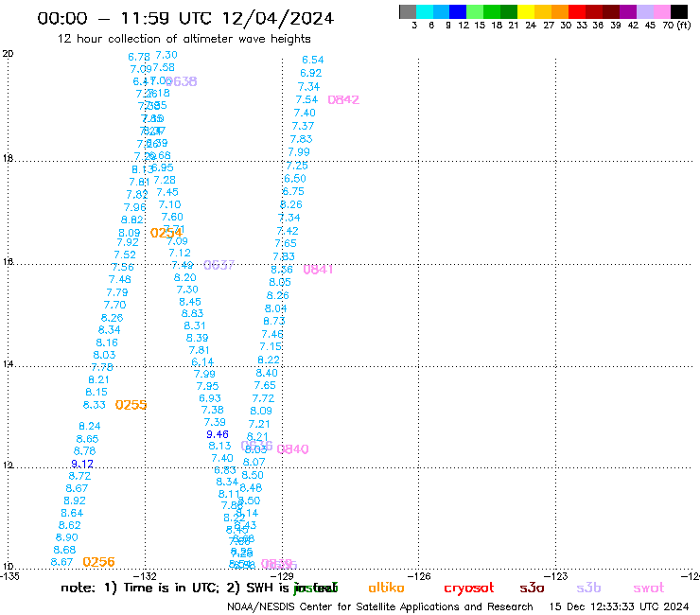The height and width of the screenshot is (615, 700).
Task: Click the 7.79 wave height value
Action: [117, 292]
